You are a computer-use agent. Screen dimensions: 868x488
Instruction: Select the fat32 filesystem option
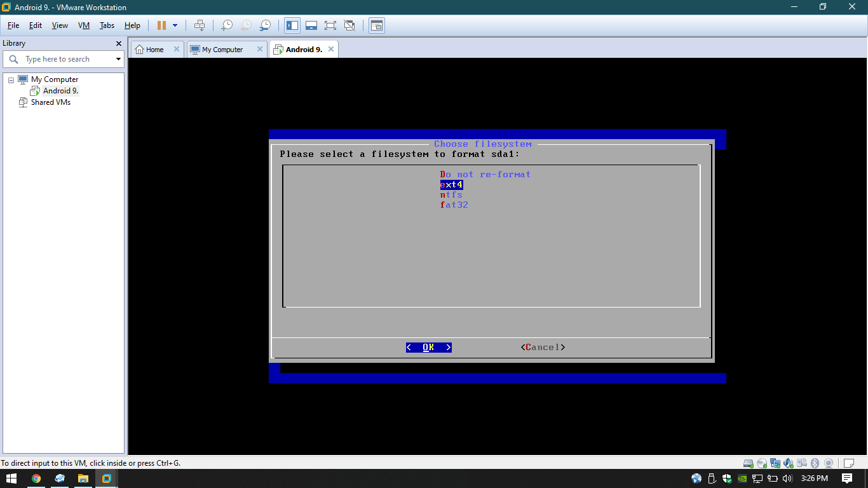pos(454,205)
